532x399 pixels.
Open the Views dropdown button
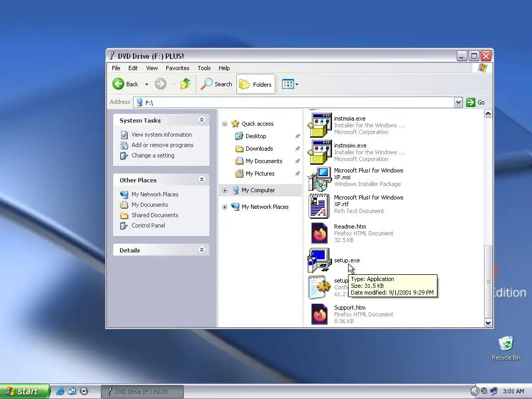pos(290,84)
